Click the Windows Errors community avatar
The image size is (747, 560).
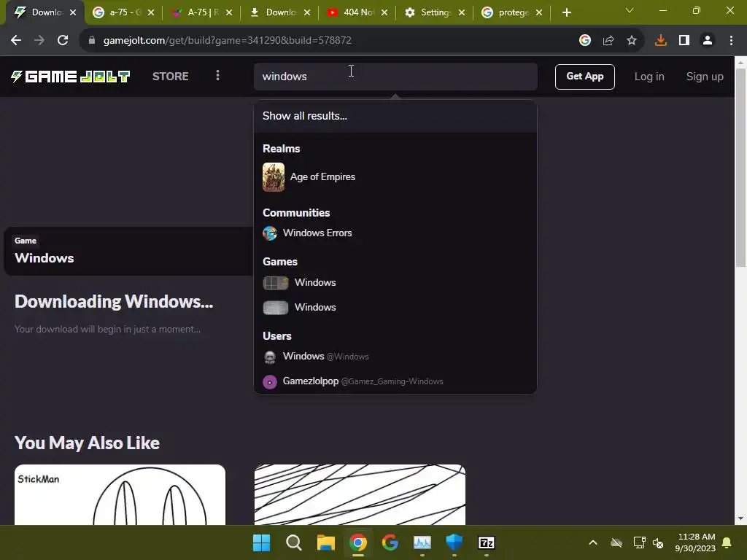(x=270, y=233)
